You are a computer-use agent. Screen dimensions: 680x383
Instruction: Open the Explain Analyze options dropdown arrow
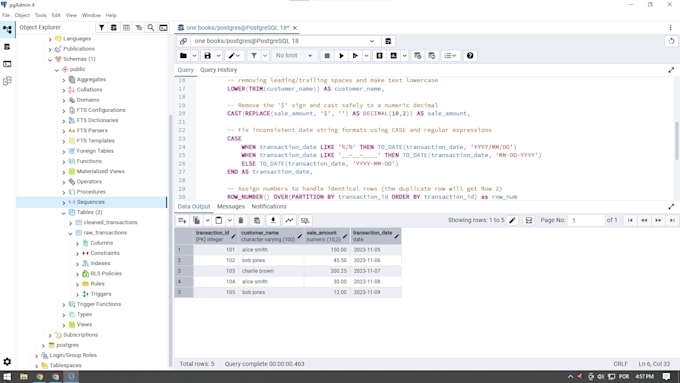(x=405, y=56)
